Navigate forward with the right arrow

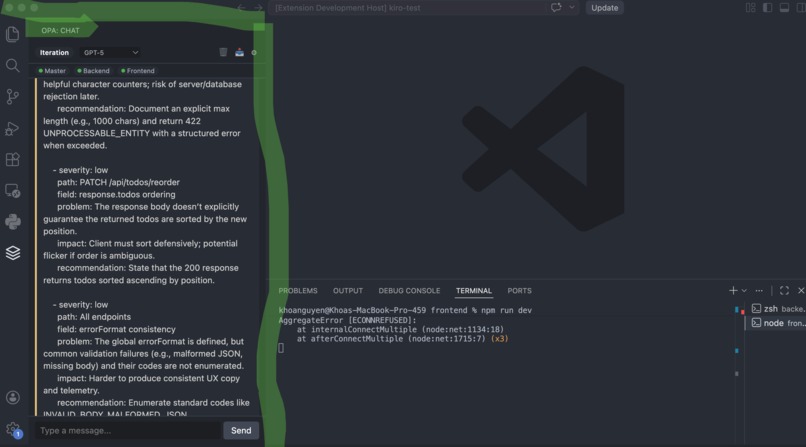pyautogui.click(x=259, y=8)
